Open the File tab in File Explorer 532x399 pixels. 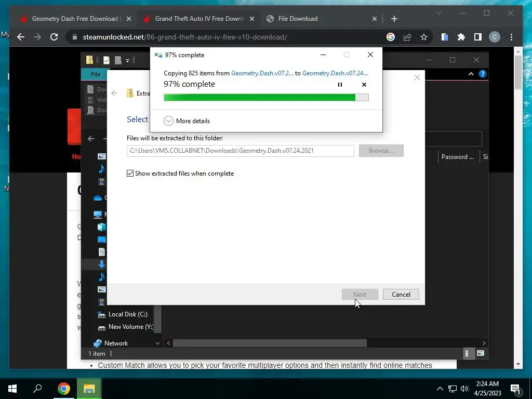96,74
